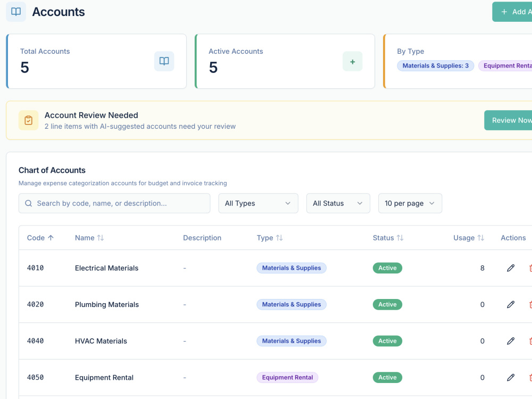Click the Description column header

click(x=202, y=238)
